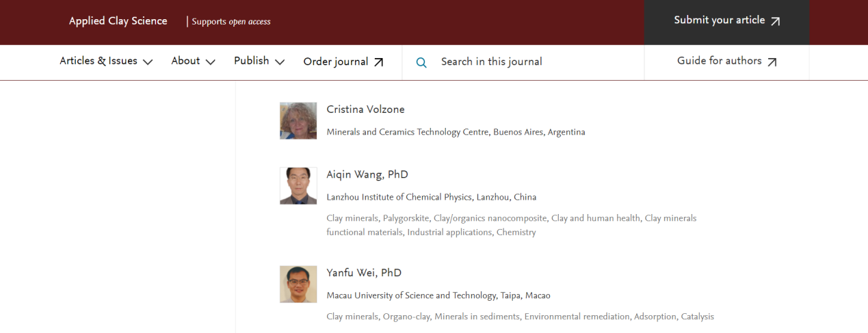Click the Applied Clay Science journal title
The width and height of the screenshot is (868, 333).
click(x=118, y=21)
